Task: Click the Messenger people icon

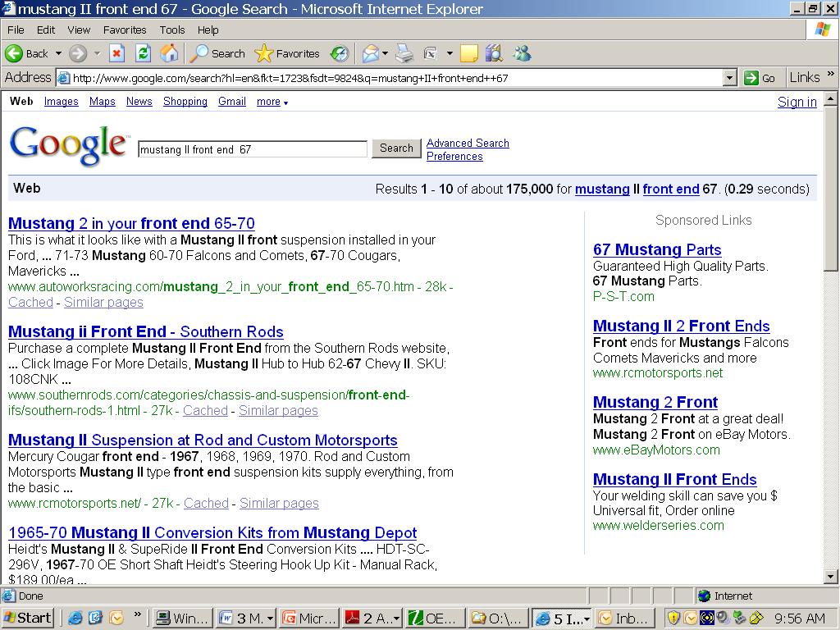Action: [522, 53]
